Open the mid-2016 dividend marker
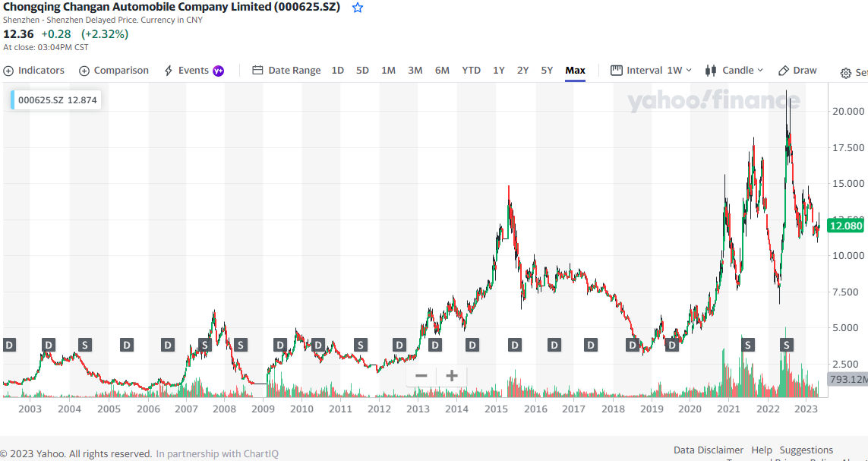The height and width of the screenshot is (461, 868). 554,346
